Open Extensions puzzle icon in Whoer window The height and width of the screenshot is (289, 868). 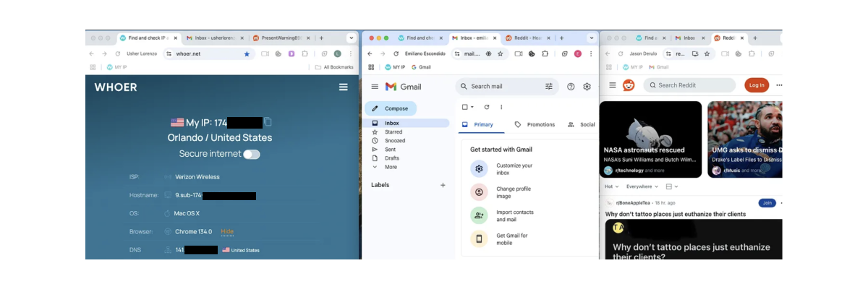(x=305, y=53)
